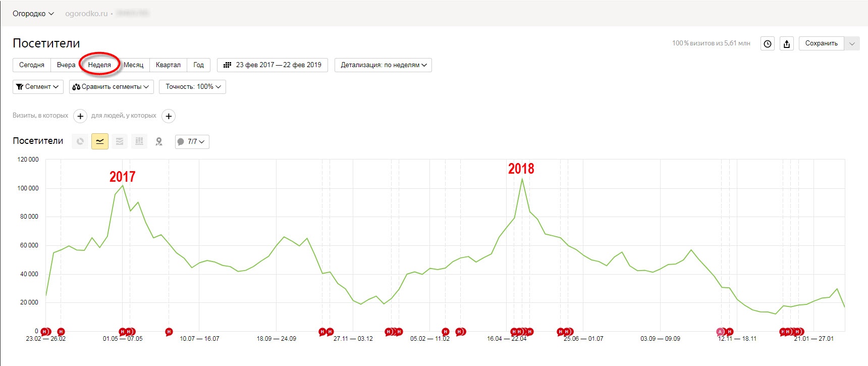Screen dimensions: 868x366
Task: Click the "16.04 — 22.04" x-axis label
Action: coord(507,339)
